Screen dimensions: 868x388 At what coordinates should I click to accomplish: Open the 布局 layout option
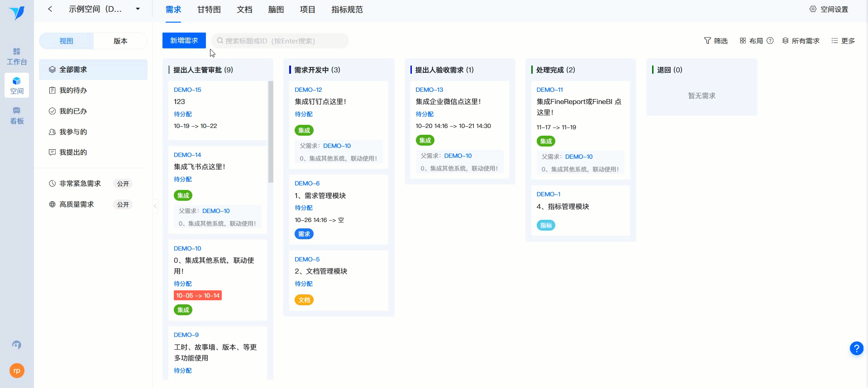pyautogui.click(x=751, y=41)
